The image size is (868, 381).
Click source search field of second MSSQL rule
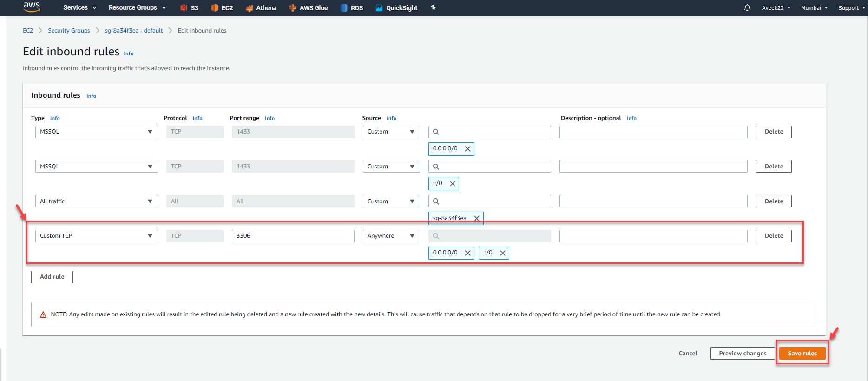pyautogui.click(x=490, y=167)
